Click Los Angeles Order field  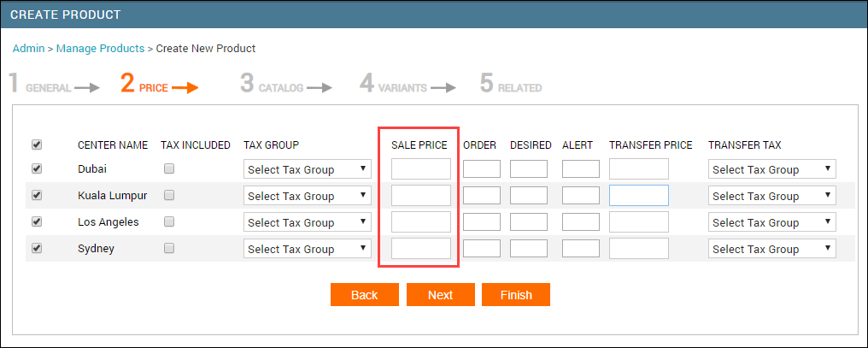pyautogui.click(x=482, y=222)
